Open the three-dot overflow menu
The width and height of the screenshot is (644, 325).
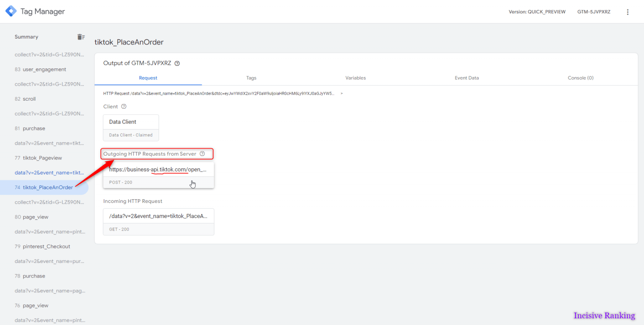pyautogui.click(x=628, y=12)
